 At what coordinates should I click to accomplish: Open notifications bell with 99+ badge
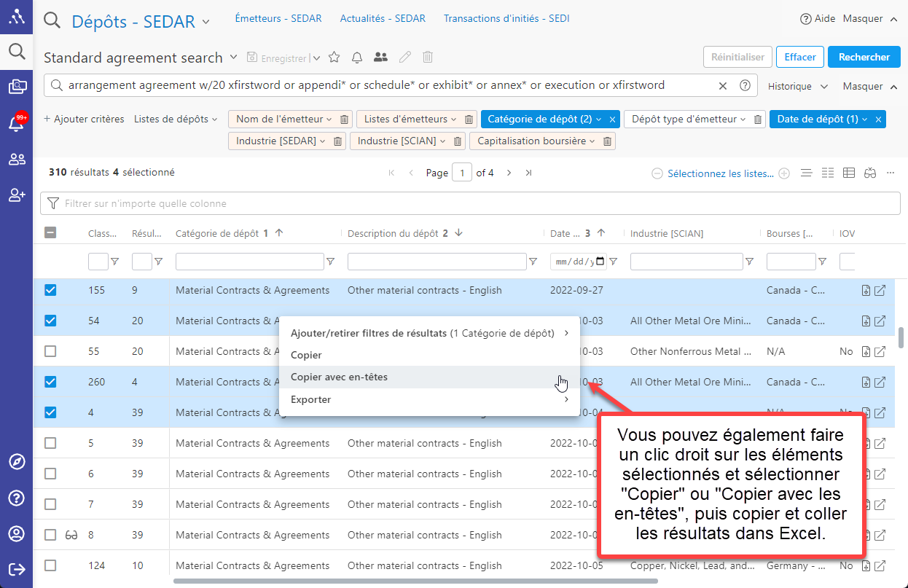click(16, 122)
